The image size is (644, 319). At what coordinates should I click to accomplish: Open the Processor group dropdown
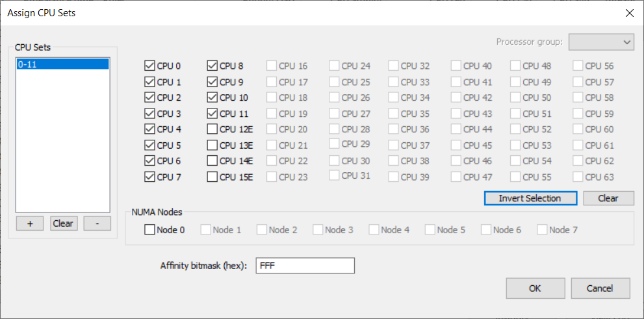[x=601, y=42]
